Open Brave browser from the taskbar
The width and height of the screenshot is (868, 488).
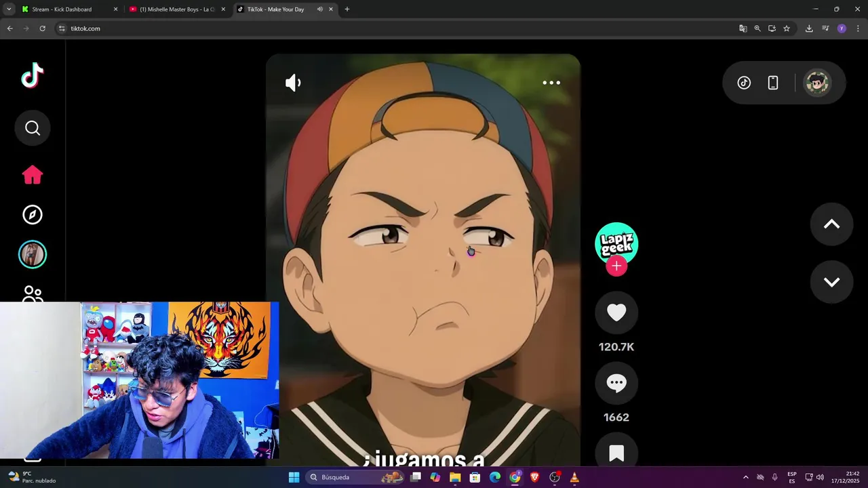(535, 477)
